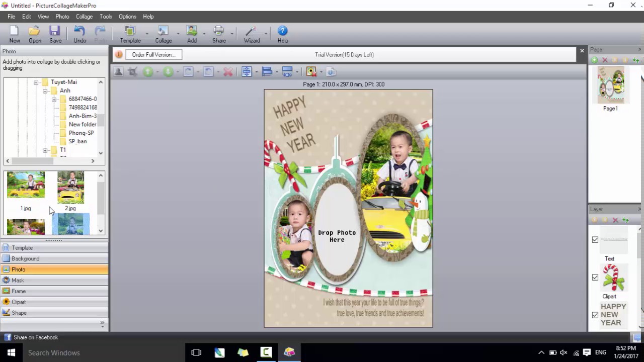Viewport: 644px width, 362px height.
Task: Switch to the Mask sidebar panel
Action: pos(54,280)
